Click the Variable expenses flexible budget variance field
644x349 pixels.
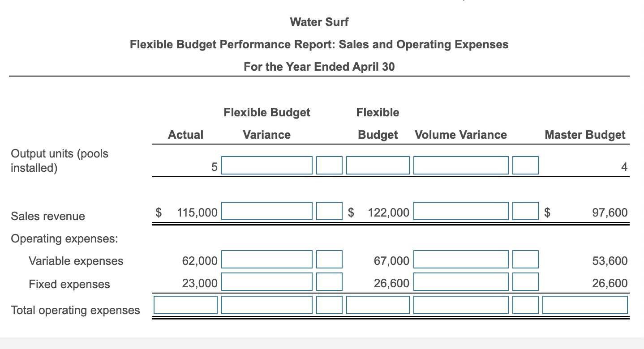coord(267,259)
